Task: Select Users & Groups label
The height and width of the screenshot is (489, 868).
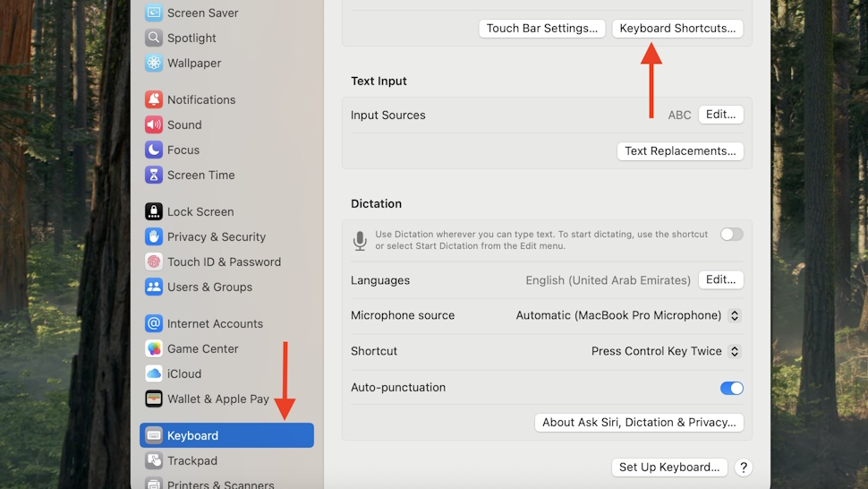Action: point(209,287)
